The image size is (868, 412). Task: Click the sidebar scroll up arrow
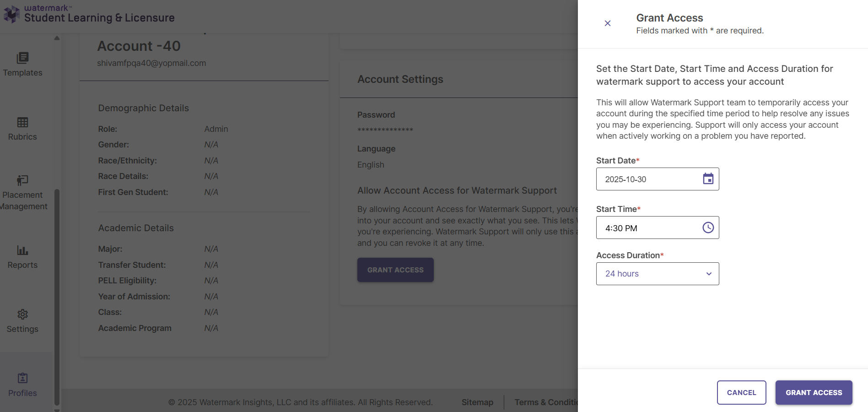pyautogui.click(x=57, y=38)
